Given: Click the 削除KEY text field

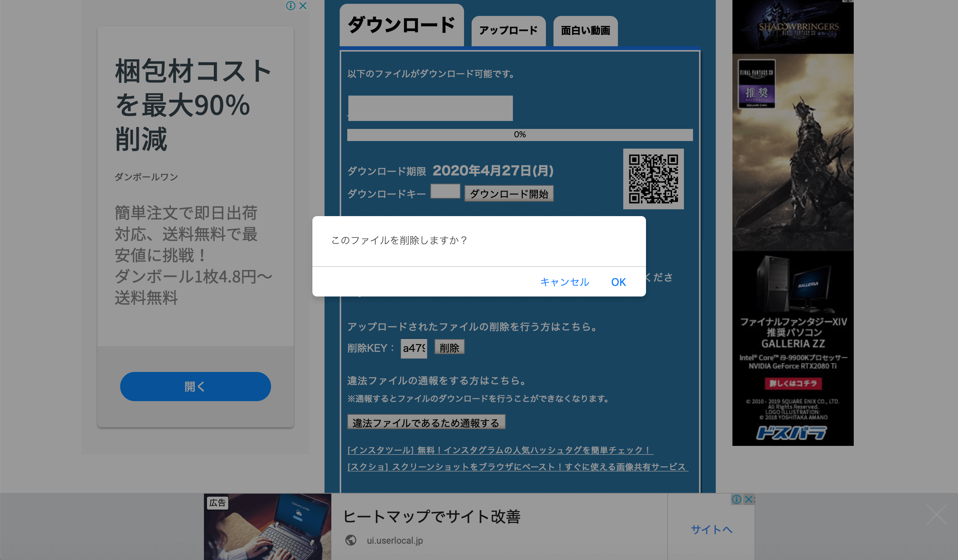Looking at the screenshot, I should (x=414, y=348).
